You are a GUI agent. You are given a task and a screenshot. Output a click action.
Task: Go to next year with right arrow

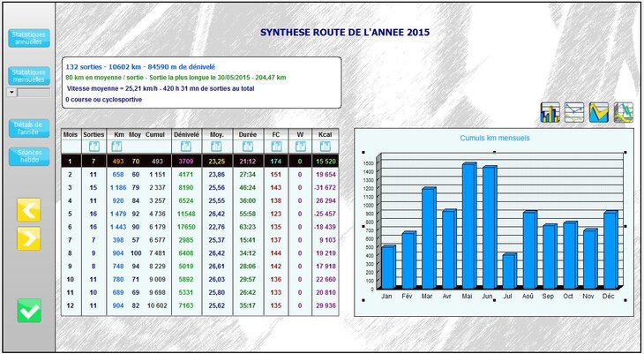tap(29, 238)
